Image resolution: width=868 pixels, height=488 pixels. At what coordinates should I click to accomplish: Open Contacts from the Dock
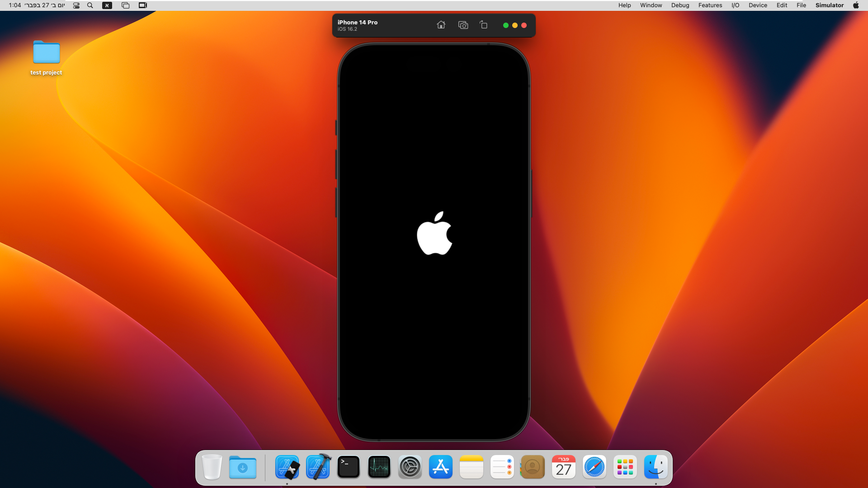(x=533, y=467)
